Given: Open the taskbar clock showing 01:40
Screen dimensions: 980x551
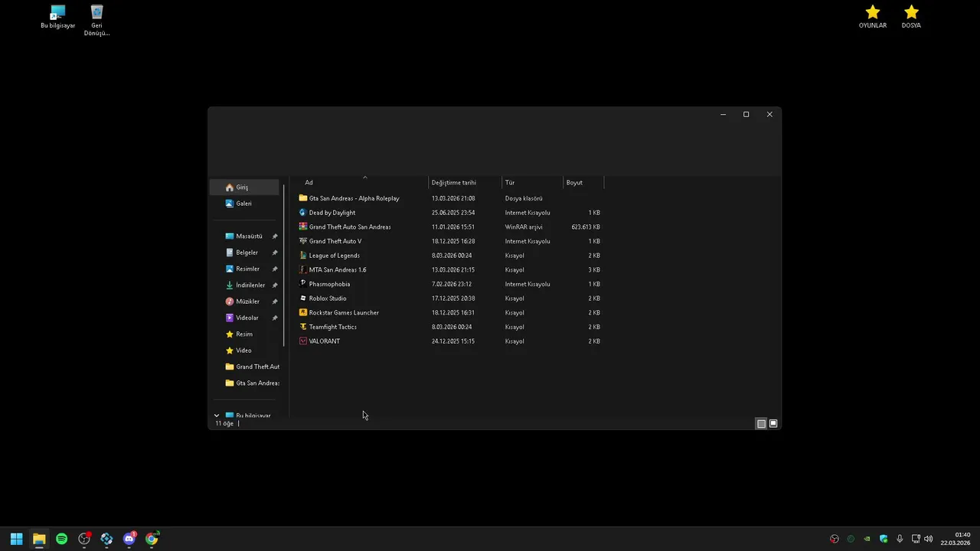Looking at the screenshot, I should (957, 539).
